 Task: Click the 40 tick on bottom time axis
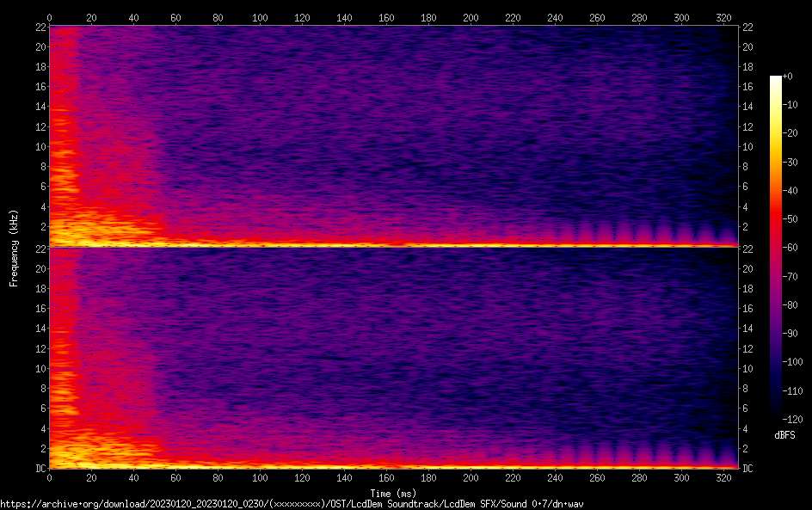click(133, 477)
